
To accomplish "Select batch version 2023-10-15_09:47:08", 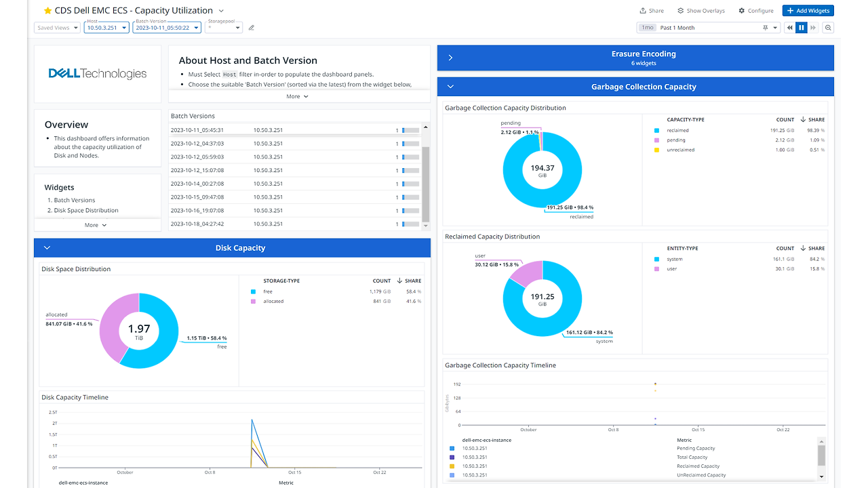I will point(295,197).
